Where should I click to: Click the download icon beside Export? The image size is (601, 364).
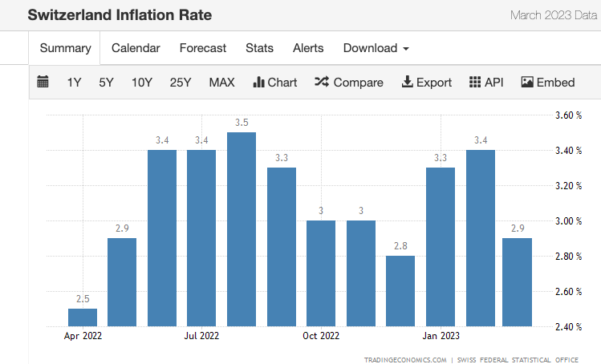407,82
